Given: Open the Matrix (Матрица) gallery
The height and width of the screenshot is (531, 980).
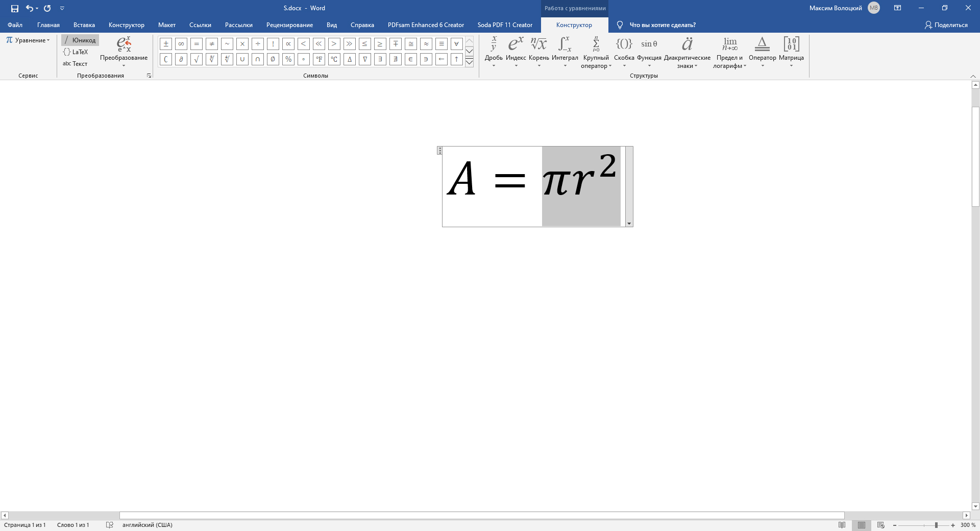Looking at the screenshot, I should 791,52.
